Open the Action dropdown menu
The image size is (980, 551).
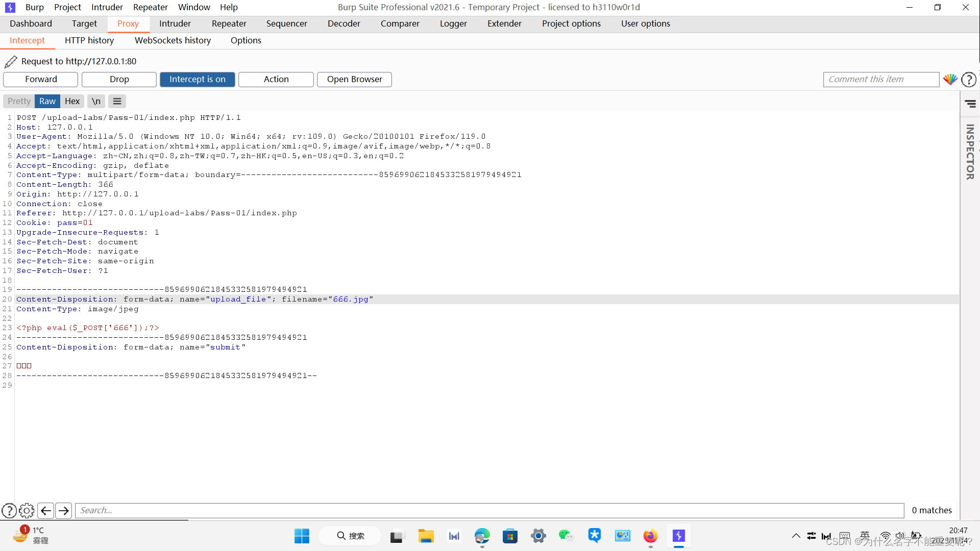[x=276, y=80]
